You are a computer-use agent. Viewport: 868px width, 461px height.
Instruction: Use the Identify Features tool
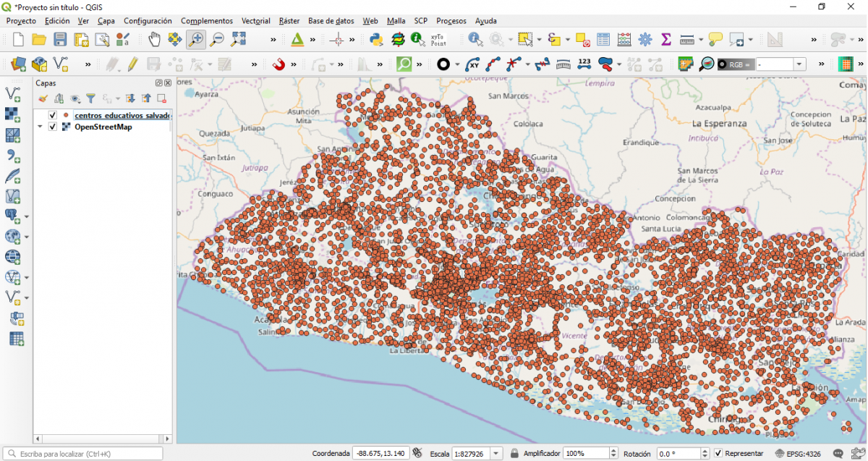tap(475, 39)
